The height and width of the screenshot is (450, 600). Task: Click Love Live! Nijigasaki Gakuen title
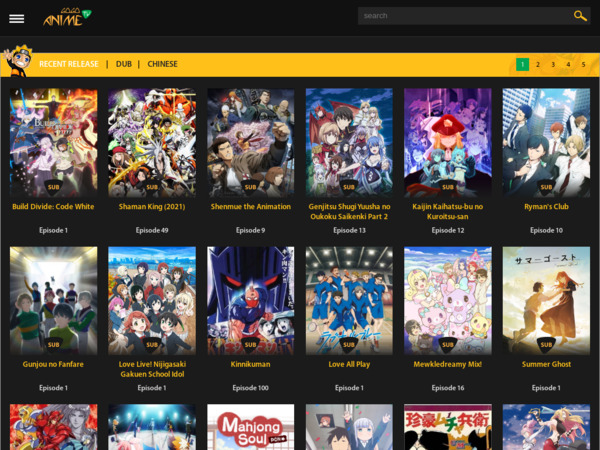coord(152,369)
